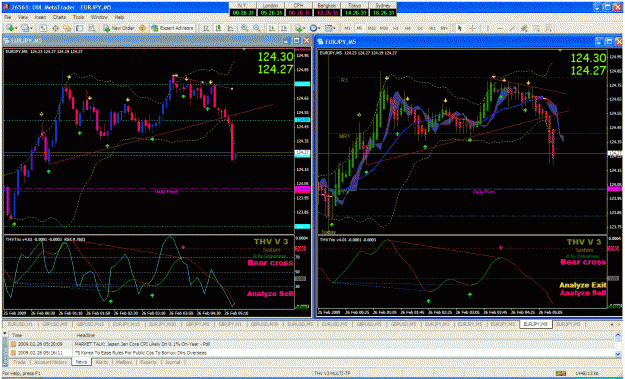The height and width of the screenshot is (379, 625).
Task: Select the Cursor arrow tool
Action: [460, 28]
